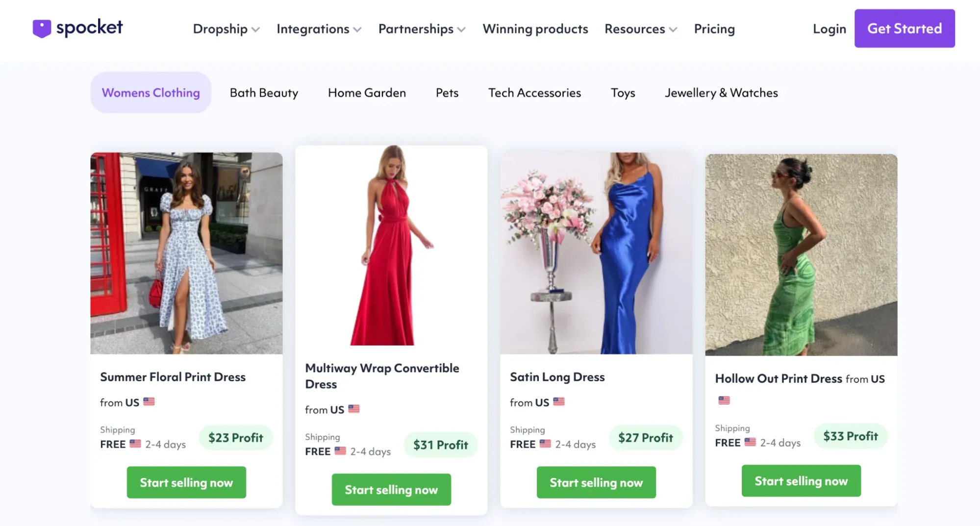Viewport: 980px width, 526px height.
Task: Click the Spocket logo icon
Action: 42,28
